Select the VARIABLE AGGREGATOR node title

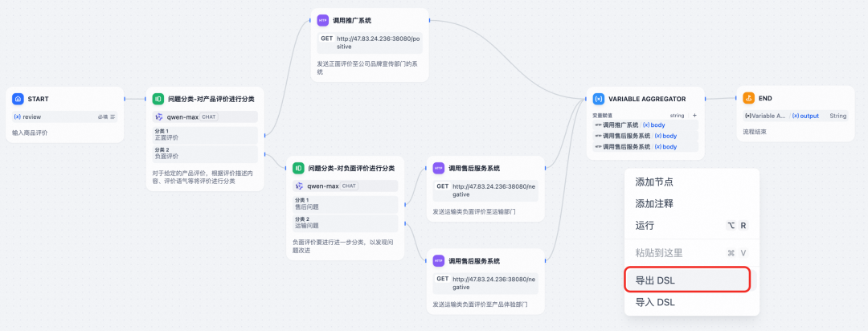point(647,99)
